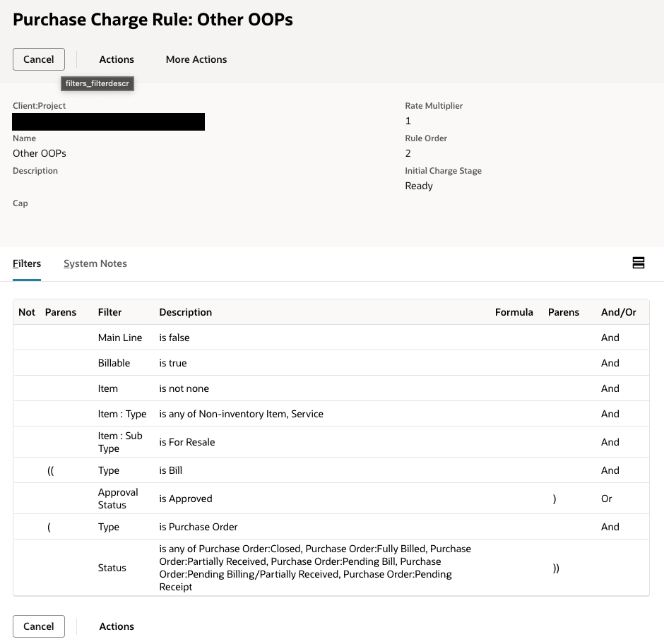
Task: Select the 'is Bill' description cell
Action: [171, 470]
